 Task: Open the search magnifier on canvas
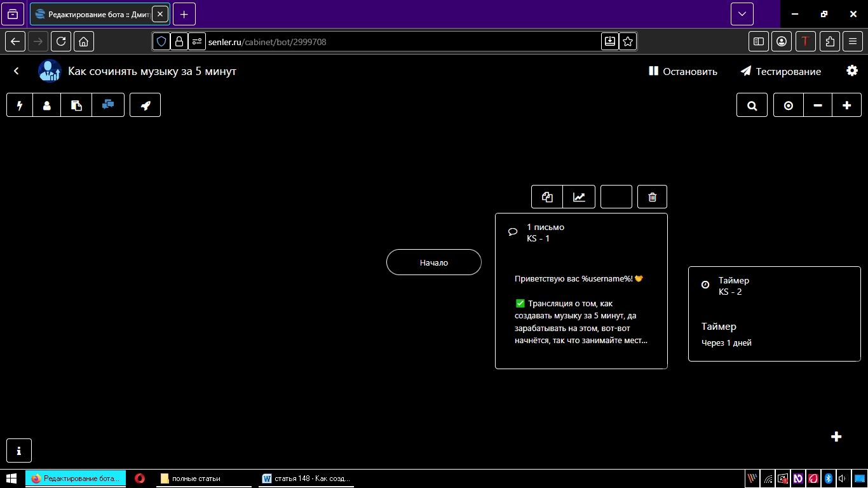[752, 105]
